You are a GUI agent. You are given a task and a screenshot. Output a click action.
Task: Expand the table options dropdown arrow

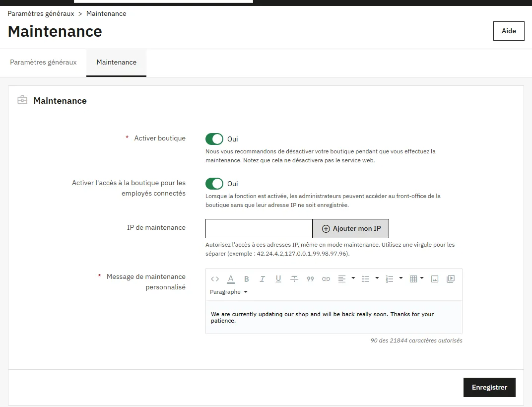coord(422,278)
